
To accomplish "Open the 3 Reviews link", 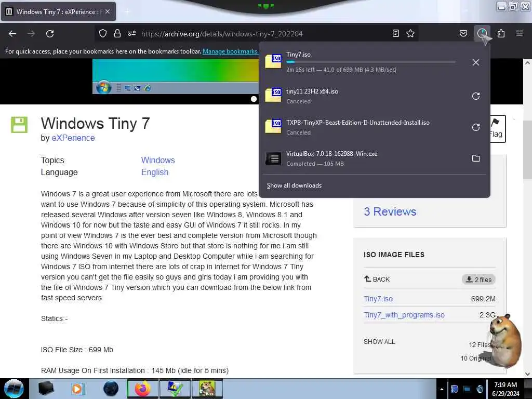I will pyautogui.click(x=390, y=212).
